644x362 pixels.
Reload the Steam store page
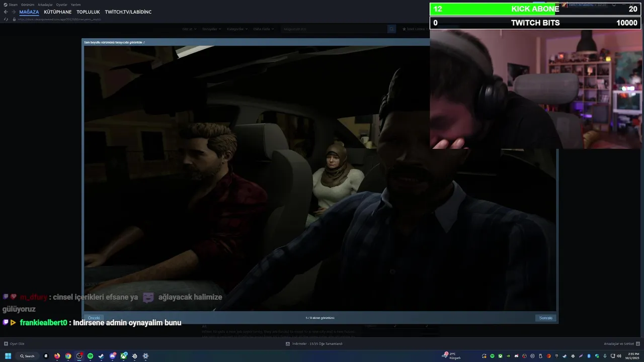pyautogui.click(x=6, y=19)
